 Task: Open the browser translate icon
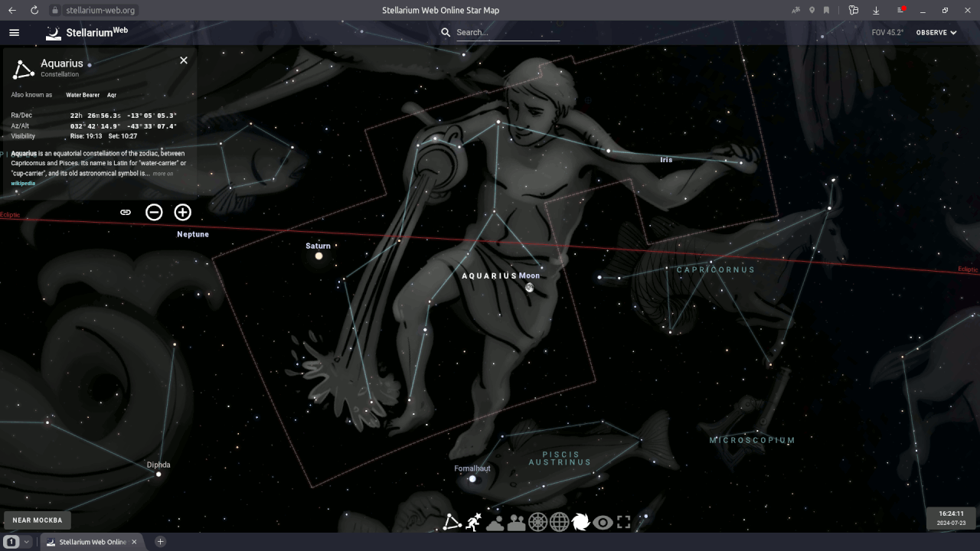(x=796, y=10)
